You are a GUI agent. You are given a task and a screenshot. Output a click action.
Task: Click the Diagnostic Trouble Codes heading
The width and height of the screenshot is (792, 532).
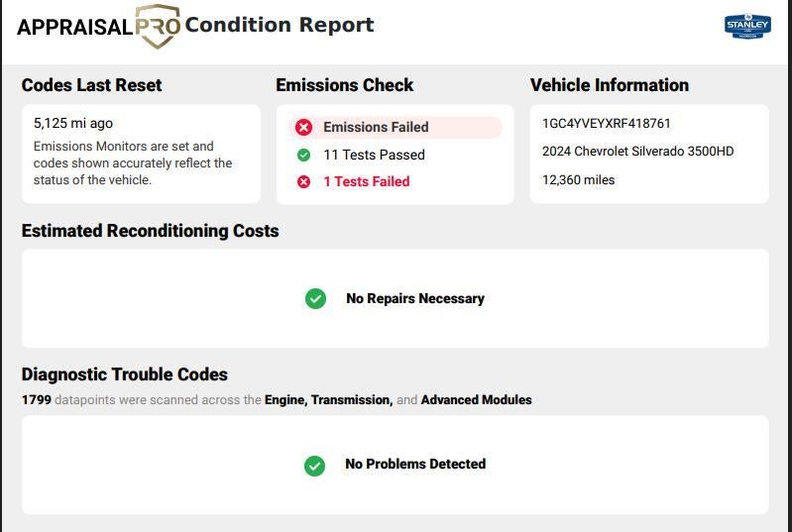point(125,374)
